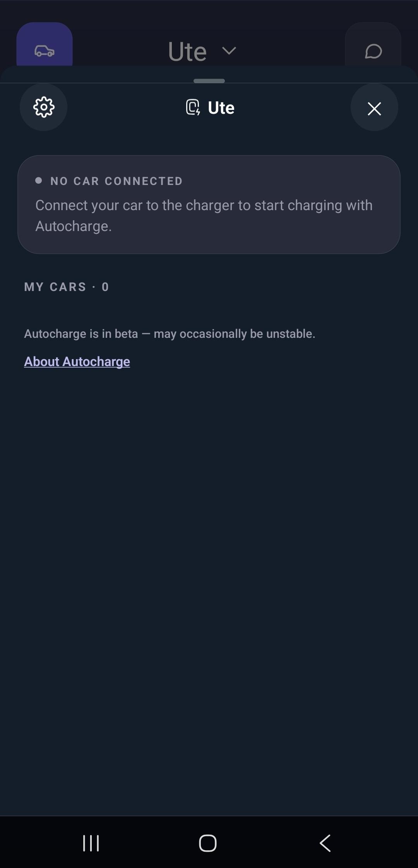Screen dimensions: 418x868
Task: Select the MY CARS section label
Action: point(55,287)
